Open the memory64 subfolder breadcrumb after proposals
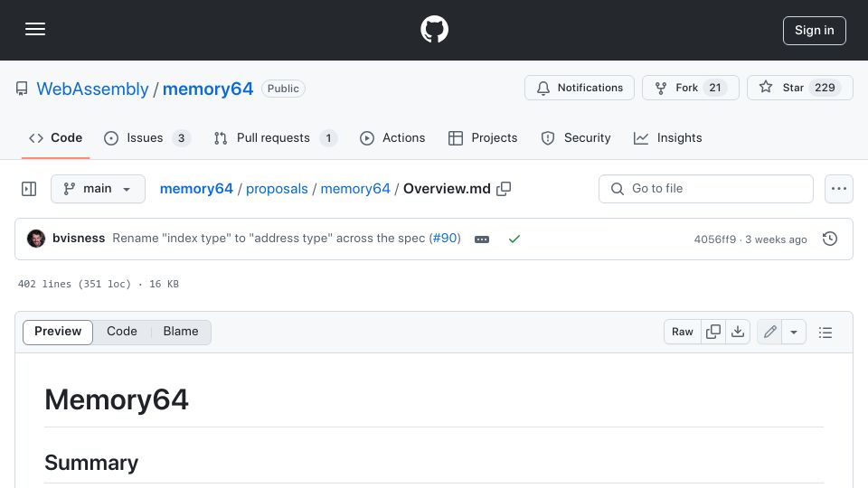868x488 pixels. (x=355, y=189)
